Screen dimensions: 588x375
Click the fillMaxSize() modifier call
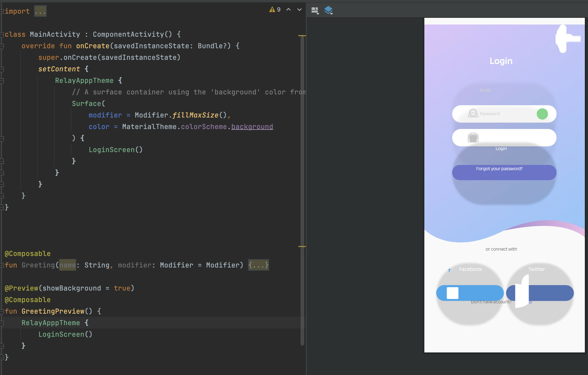pos(199,115)
